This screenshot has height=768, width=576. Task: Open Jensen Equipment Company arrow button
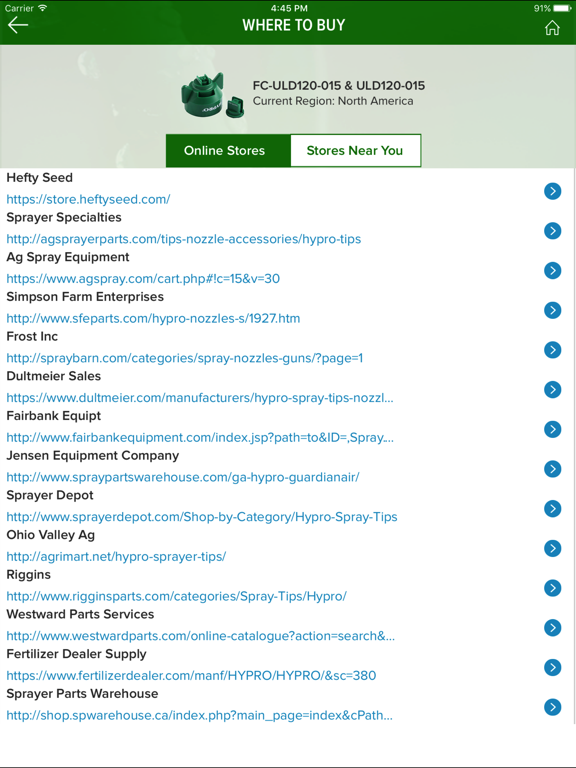(x=552, y=469)
